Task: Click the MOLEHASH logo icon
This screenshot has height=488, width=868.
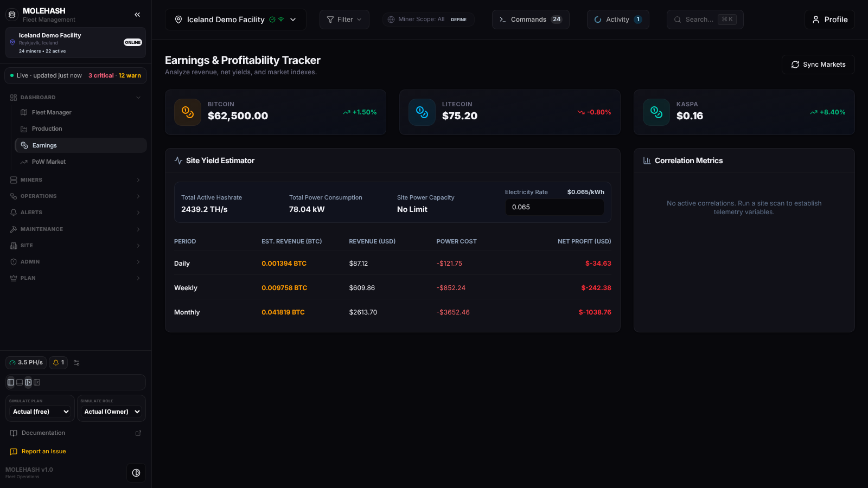Action: (12, 15)
